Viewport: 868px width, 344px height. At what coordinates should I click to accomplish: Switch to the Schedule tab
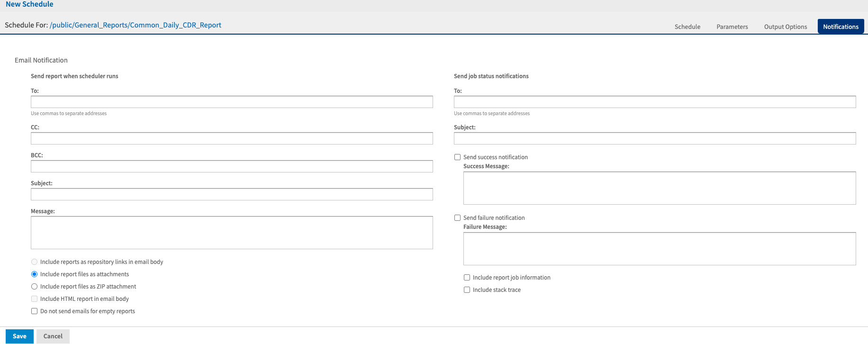(687, 27)
